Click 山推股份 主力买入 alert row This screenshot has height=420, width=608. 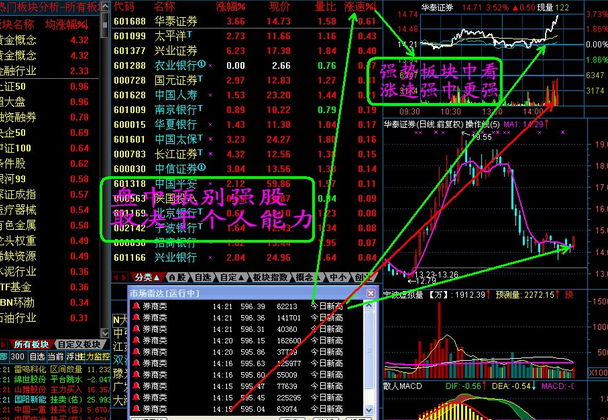click(55, 389)
